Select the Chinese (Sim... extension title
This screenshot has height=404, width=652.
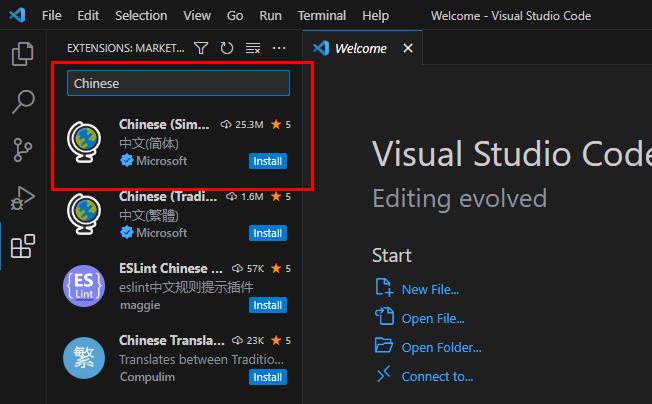pos(164,124)
